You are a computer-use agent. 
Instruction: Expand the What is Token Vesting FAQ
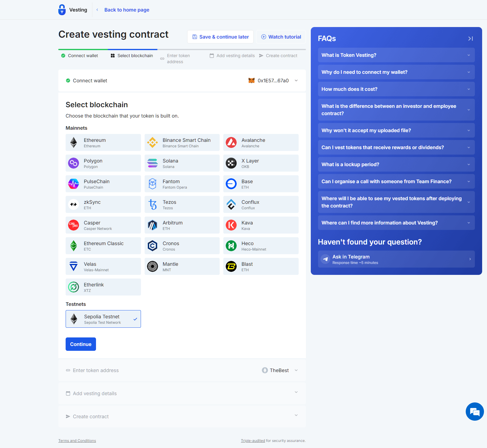pyautogui.click(x=396, y=55)
